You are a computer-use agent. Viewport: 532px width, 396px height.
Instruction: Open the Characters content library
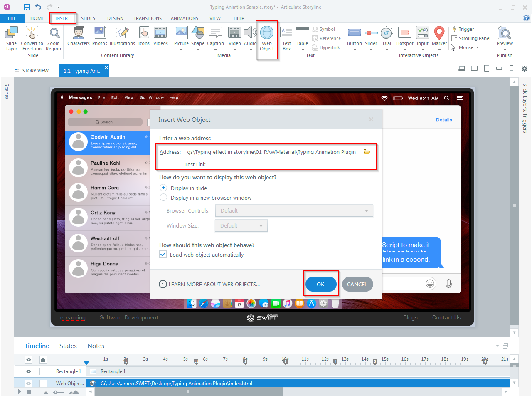coord(79,36)
